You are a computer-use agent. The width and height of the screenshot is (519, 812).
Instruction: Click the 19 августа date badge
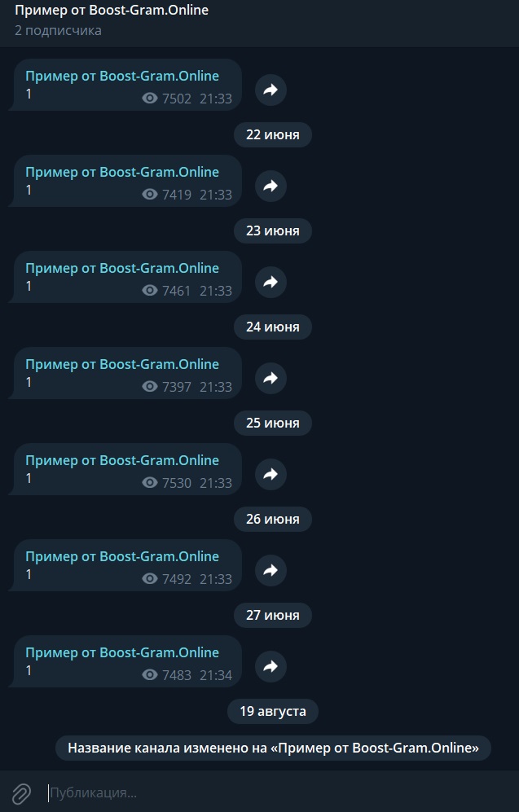click(272, 712)
